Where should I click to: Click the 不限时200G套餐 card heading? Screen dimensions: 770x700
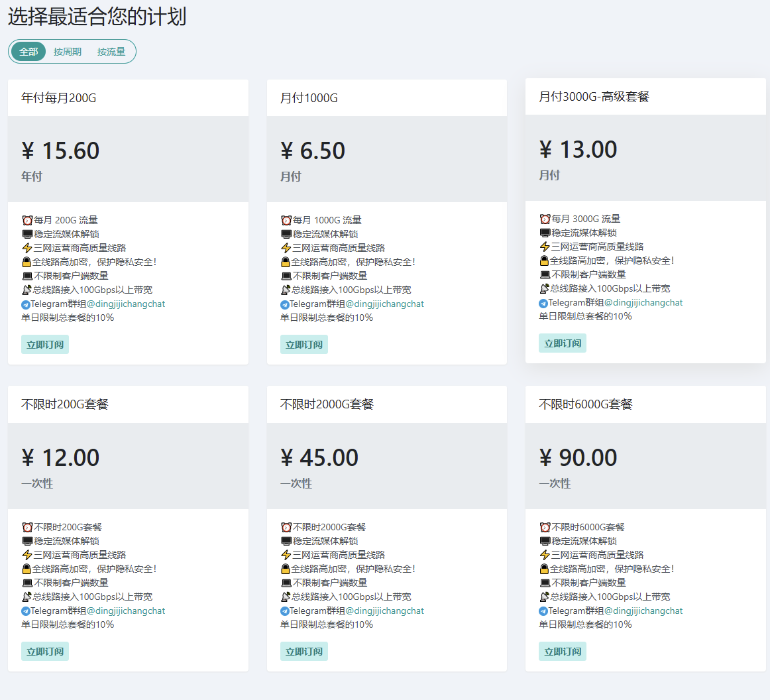pos(64,404)
